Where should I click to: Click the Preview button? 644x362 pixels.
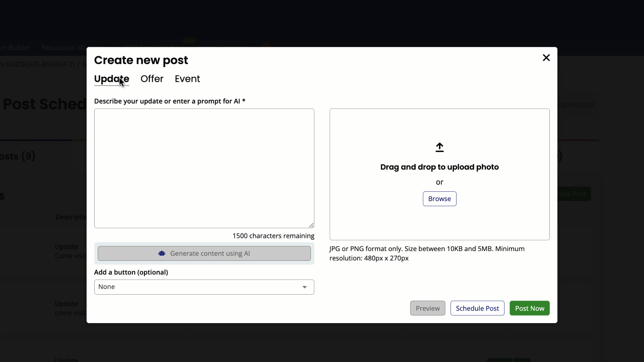(x=427, y=308)
